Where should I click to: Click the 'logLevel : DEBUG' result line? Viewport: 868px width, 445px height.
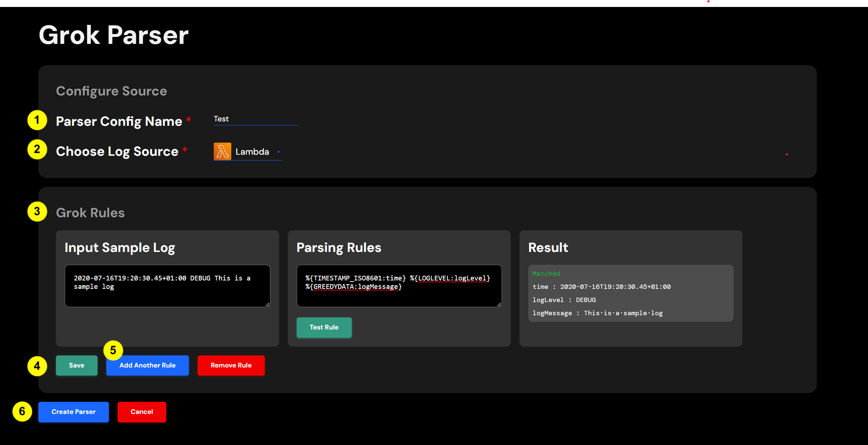click(564, 300)
